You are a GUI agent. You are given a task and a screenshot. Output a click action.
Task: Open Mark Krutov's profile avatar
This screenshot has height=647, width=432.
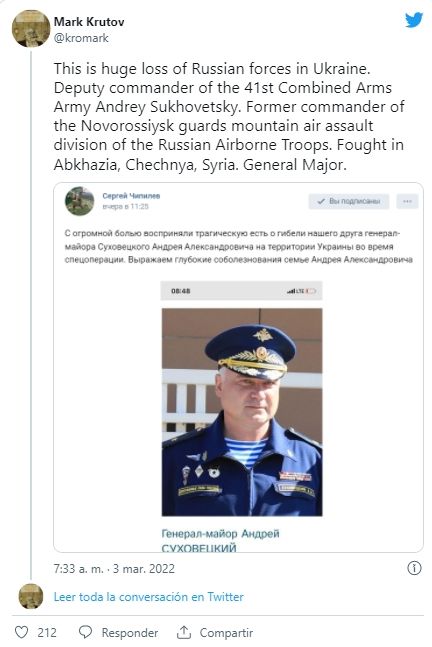click(31, 29)
